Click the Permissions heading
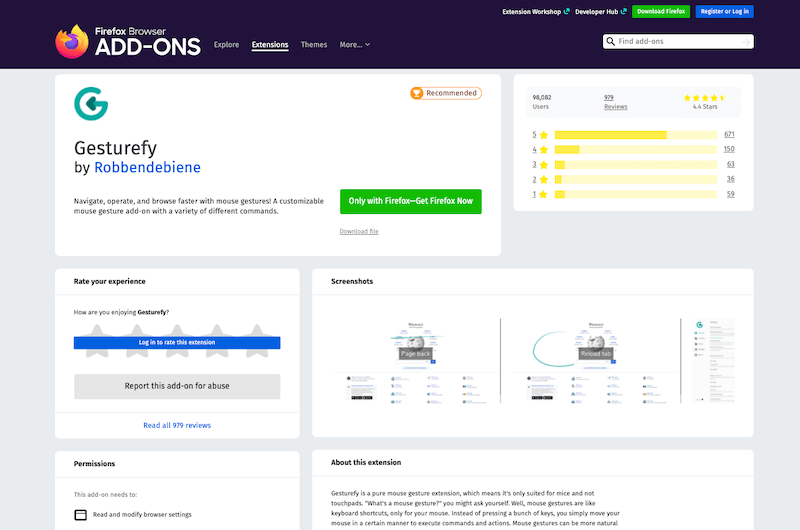 pos(94,464)
